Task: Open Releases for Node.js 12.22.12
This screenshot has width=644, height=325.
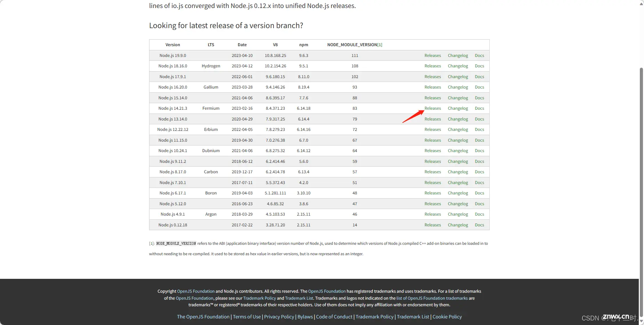Action: [x=432, y=130]
